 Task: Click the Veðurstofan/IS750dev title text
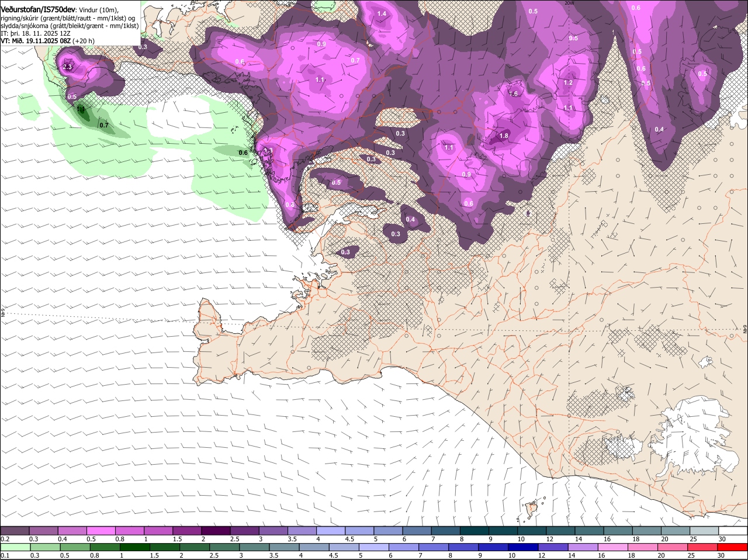click(x=38, y=10)
